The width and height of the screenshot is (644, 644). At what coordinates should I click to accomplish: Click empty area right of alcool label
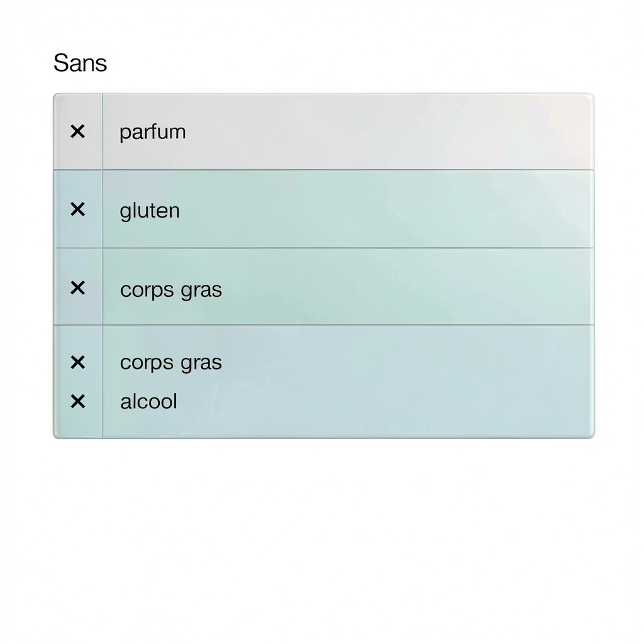390,402
